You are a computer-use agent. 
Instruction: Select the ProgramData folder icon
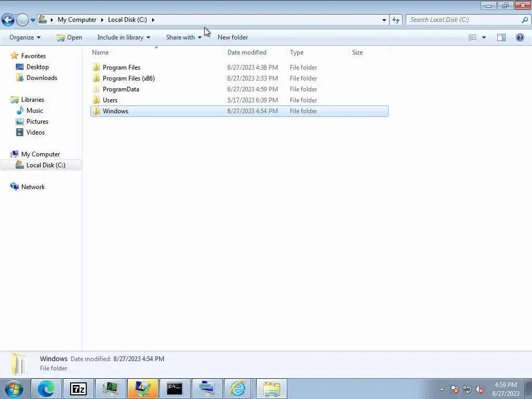point(96,89)
